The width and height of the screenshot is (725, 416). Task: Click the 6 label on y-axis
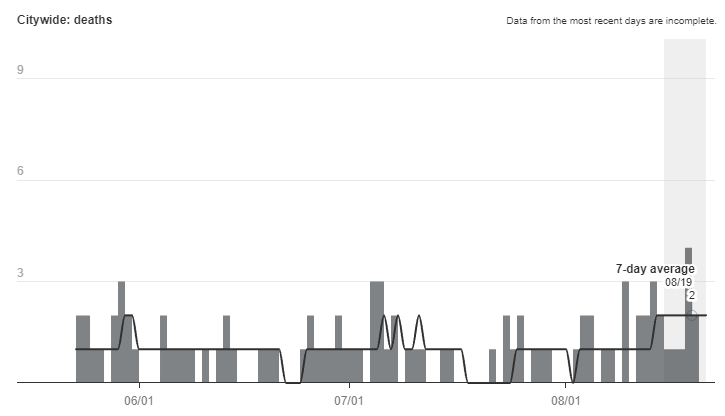21,173
